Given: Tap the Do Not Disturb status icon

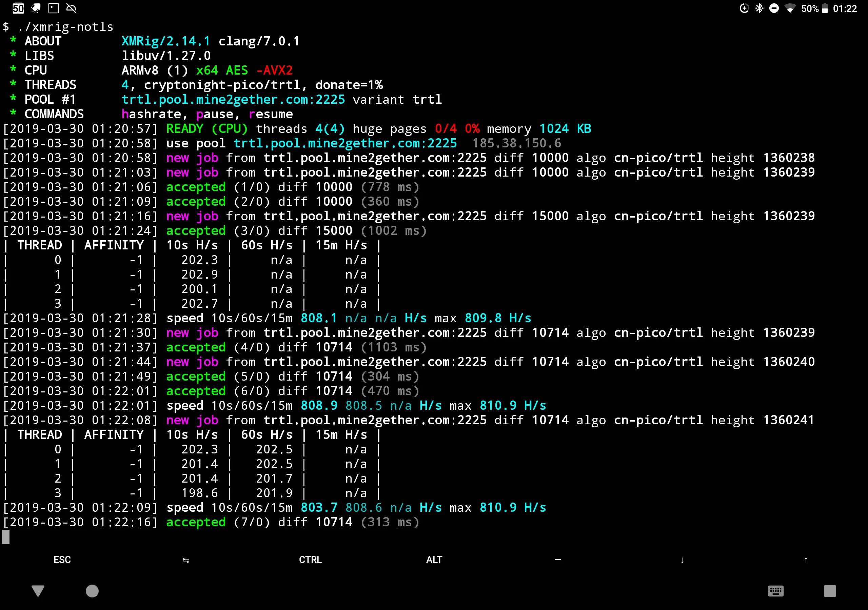Looking at the screenshot, I should point(774,8).
